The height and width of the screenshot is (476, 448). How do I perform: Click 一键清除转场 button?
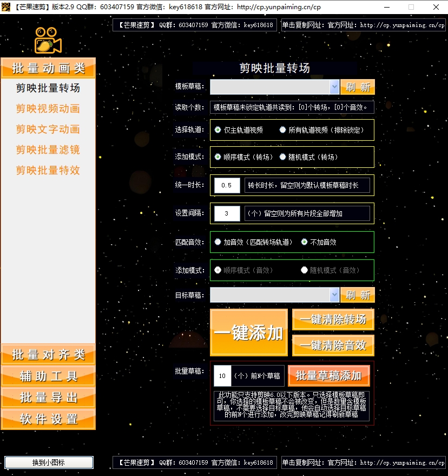pos(333,319)
